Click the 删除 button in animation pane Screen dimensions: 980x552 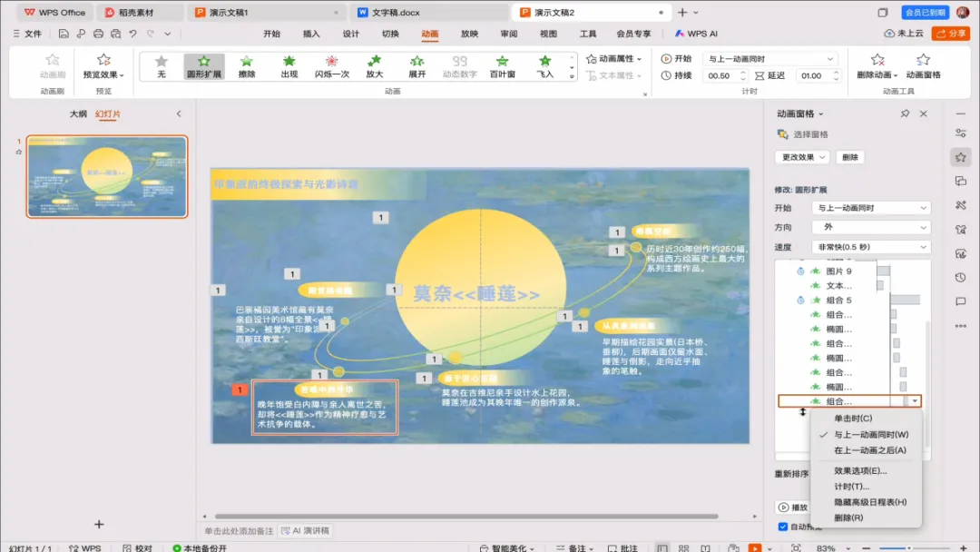(850, 157)
